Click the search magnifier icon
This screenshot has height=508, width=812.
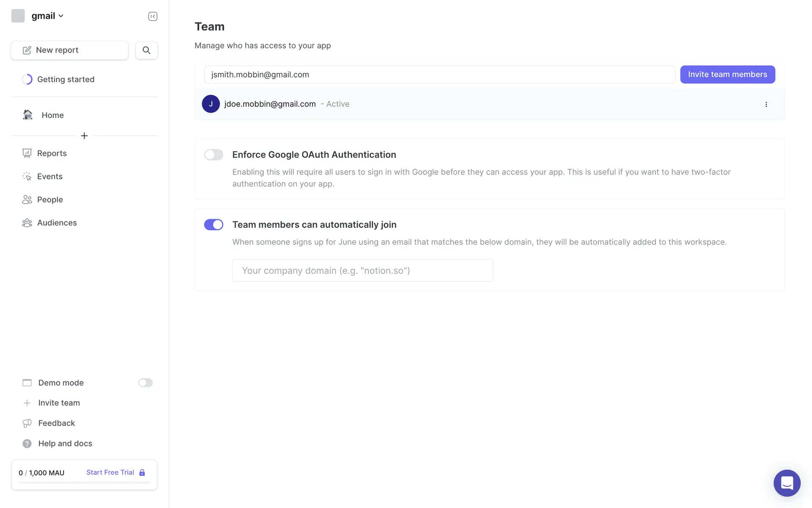(146, 50)
